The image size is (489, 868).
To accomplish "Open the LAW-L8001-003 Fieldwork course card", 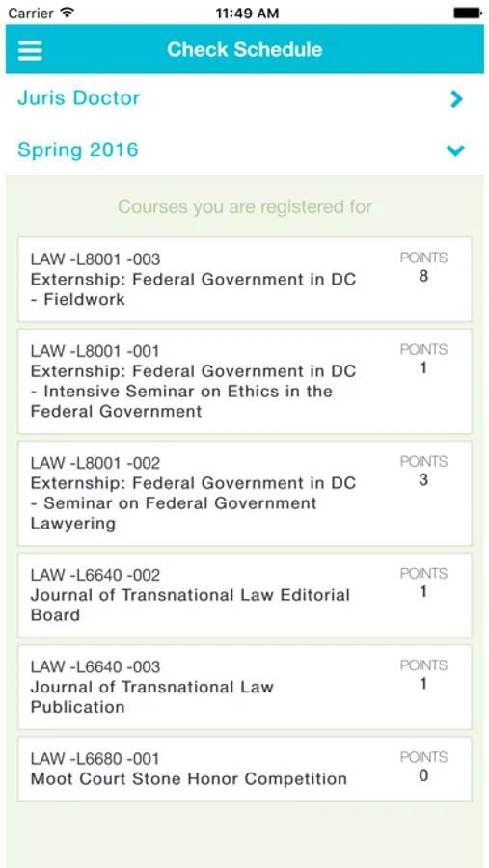I will [x=245, y=280].
